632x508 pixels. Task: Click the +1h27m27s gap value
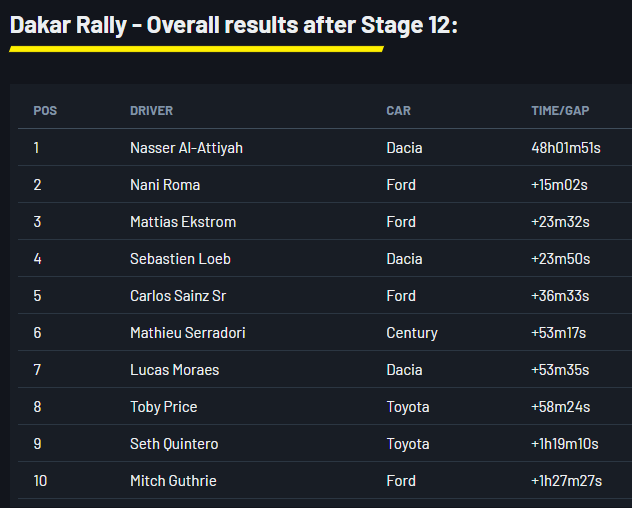(x=566, y=481)
